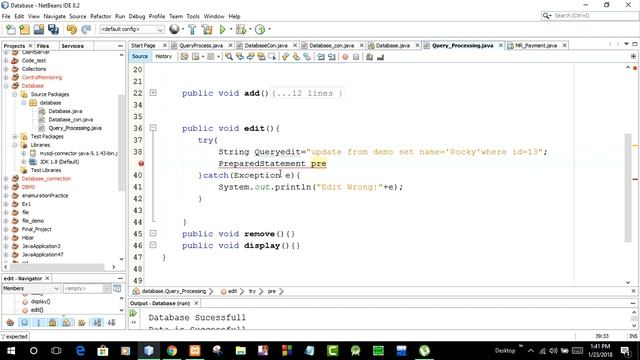Open the Run project dropdown arrow

(x=231, y=29)
